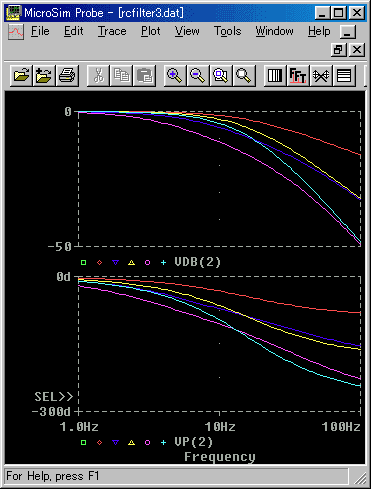Toggle the FFT (Fourier) icon
The width and height of the screenshot is (371, 489).
(x=298, y=76)
